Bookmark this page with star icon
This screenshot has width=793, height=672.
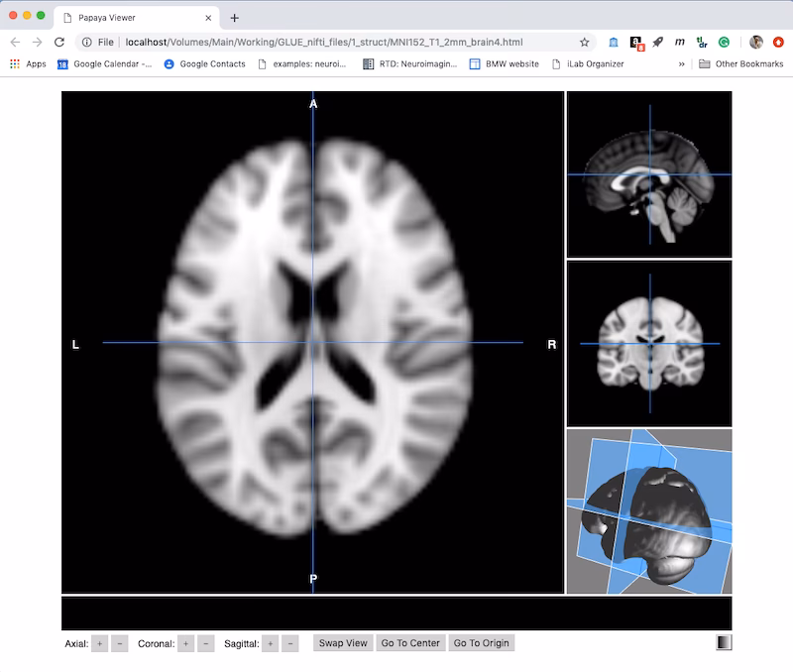pos(585,43)
